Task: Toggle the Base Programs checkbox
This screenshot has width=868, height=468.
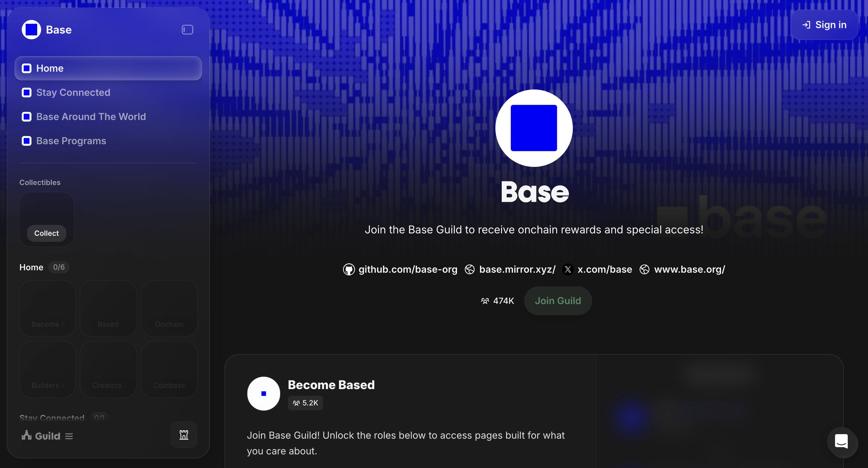Action: point(27,141)
